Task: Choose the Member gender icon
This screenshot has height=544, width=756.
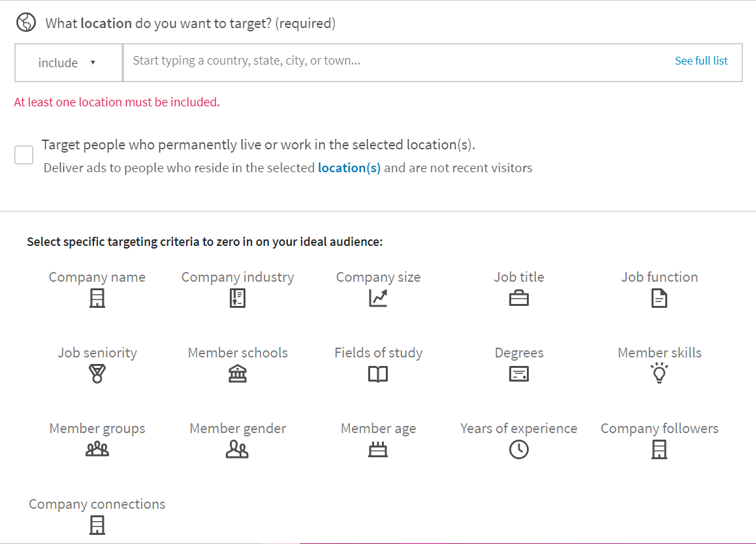Action: [237, 449]
